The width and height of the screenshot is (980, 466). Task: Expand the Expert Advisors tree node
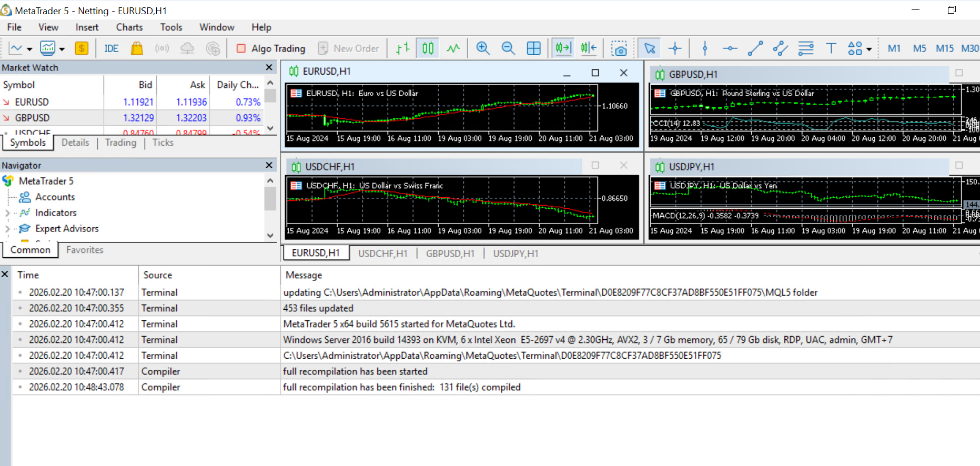pyautogui.click(x=7, y=229)
